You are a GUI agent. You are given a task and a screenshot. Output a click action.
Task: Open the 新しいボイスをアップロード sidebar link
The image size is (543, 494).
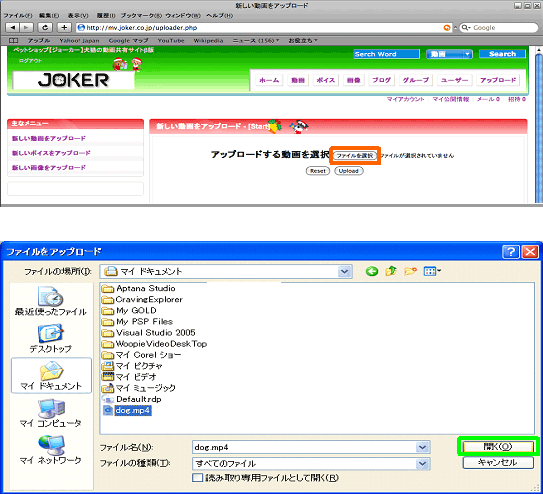51,153
